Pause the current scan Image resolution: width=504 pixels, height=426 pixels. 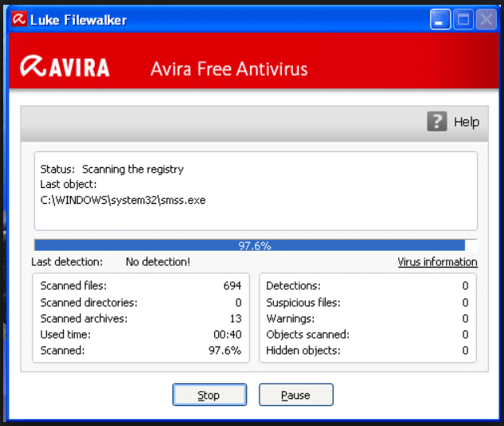(296, 395)
